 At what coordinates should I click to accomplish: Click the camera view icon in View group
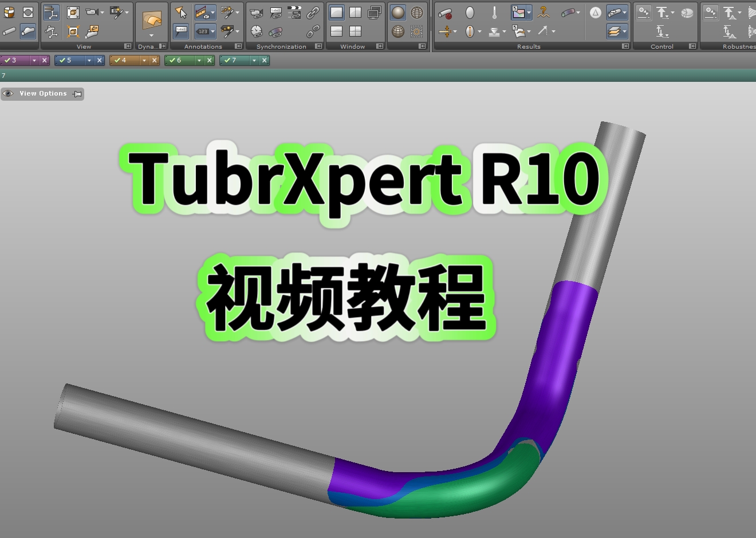(x=92, y=12)
